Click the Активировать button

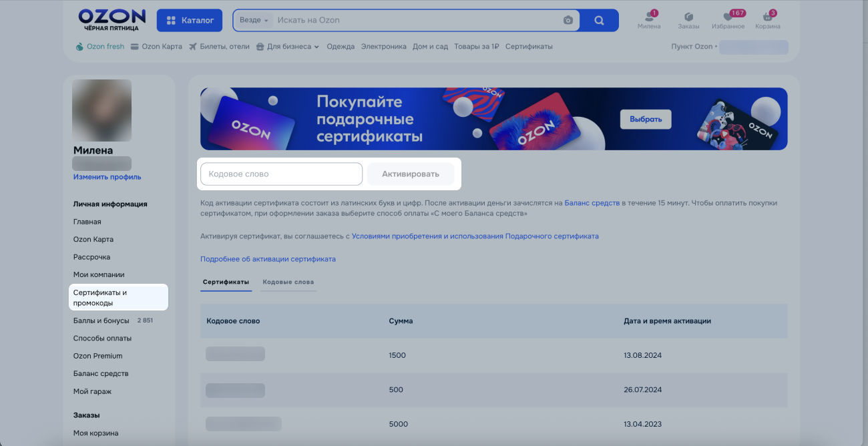click(411, 174)
